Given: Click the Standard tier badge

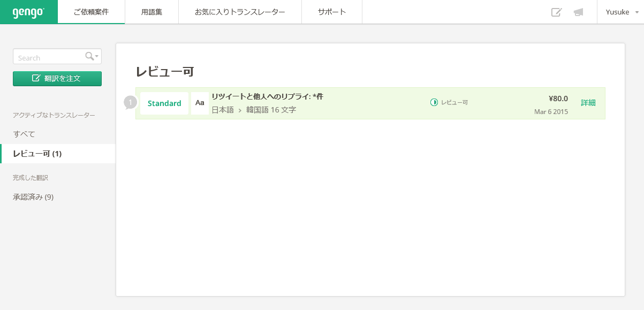Looking at the screenshot, I should pos(164,103).
